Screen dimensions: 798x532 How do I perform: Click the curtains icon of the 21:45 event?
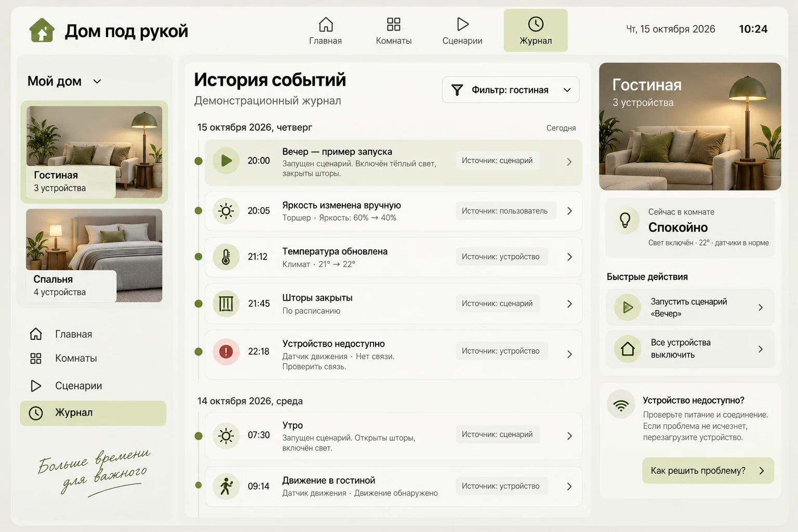[x=226, y=303]
